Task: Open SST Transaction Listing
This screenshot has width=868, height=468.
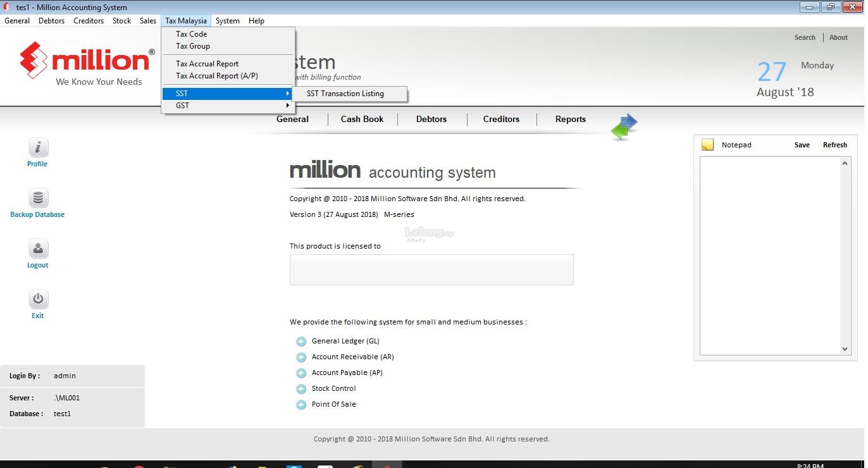Action: (x=350, y=94)
